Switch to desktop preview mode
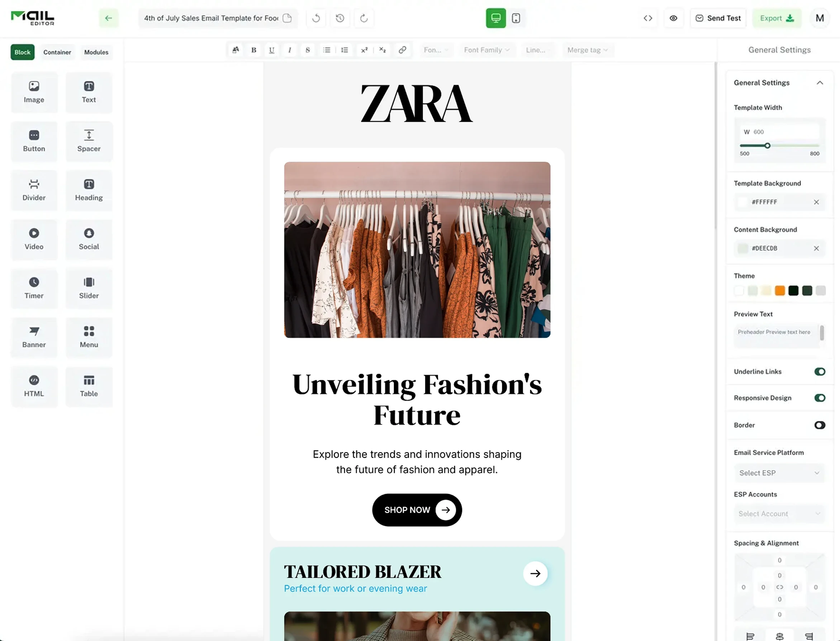This screenshot has height=641, width=840. 495,18
